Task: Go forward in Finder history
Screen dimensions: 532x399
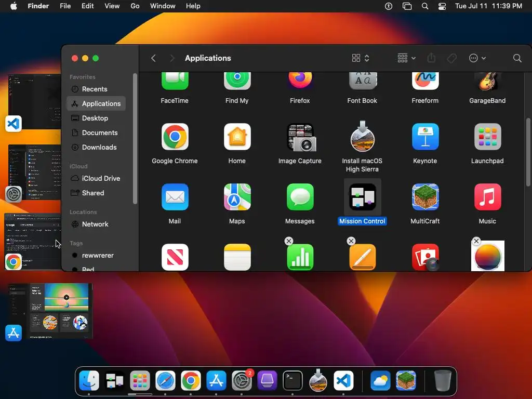Action: point(172,58)
